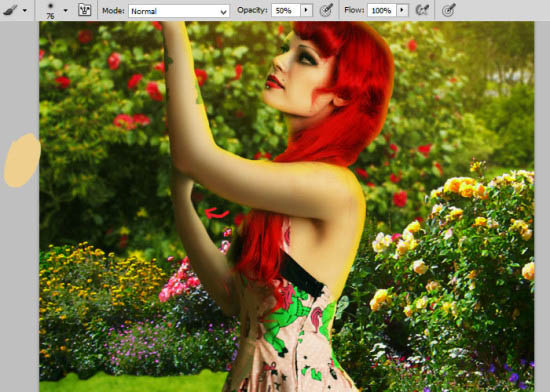Open the brush preset picker arrow
The width and height of the screenshot is (550, 392).
(66, 11)
